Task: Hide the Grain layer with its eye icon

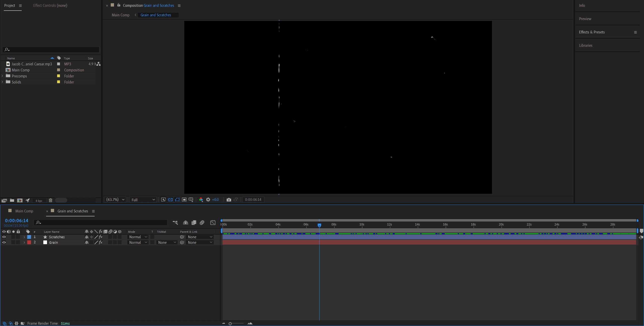Action: (4, 243)
